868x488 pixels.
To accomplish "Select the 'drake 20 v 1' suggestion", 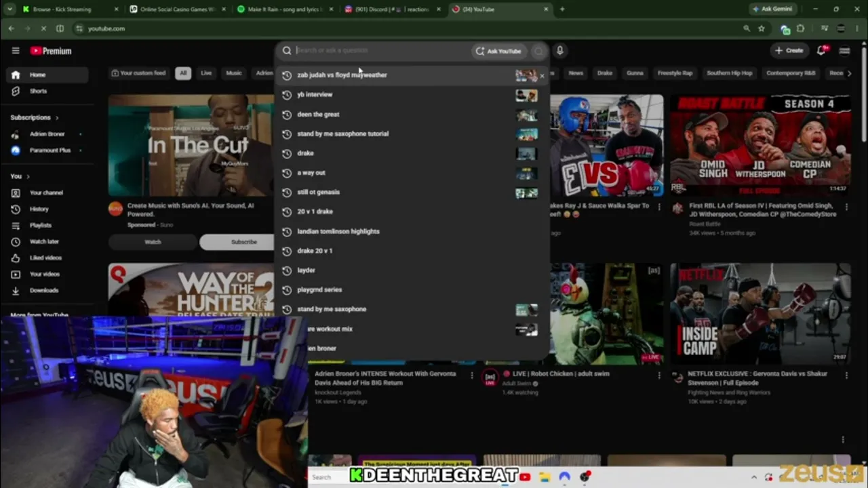I will tap(412, 251).
